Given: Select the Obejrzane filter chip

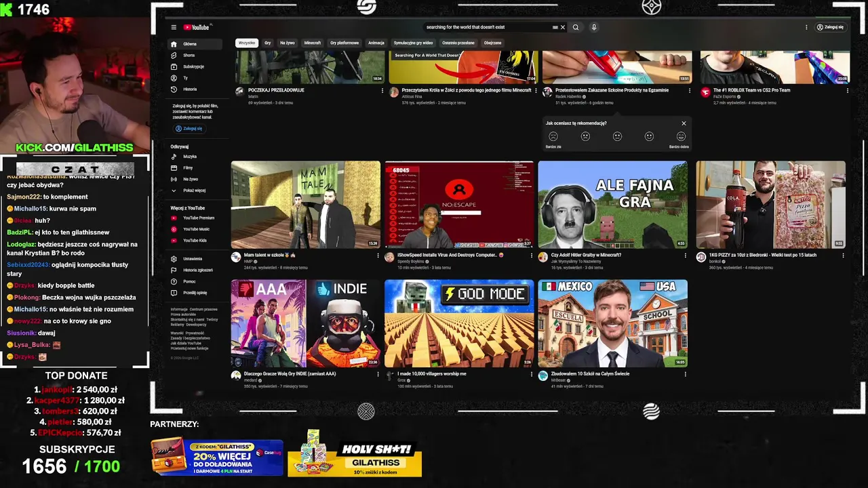Looking at the screenshot, I should point(493,43).
